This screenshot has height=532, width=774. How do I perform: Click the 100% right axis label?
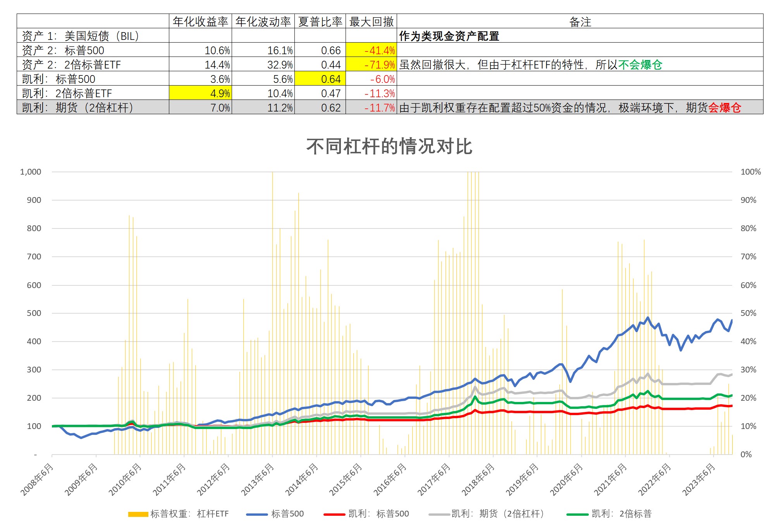coord(750,172)
